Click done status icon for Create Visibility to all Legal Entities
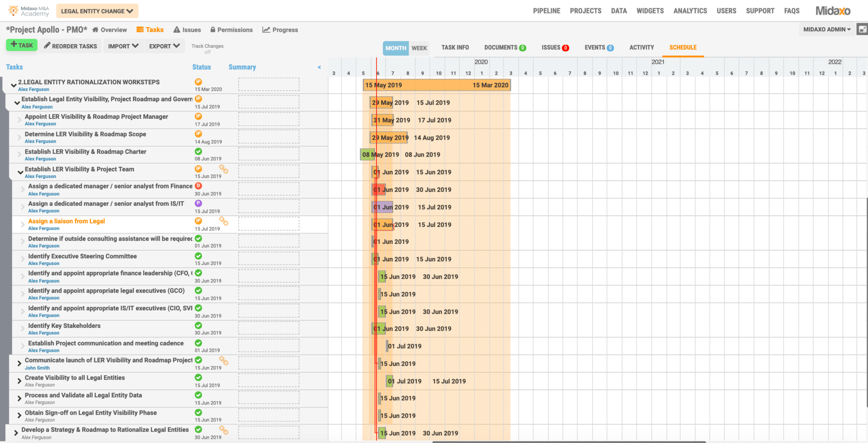The width and height of the screenshot is (868, 443). (198, 377)
